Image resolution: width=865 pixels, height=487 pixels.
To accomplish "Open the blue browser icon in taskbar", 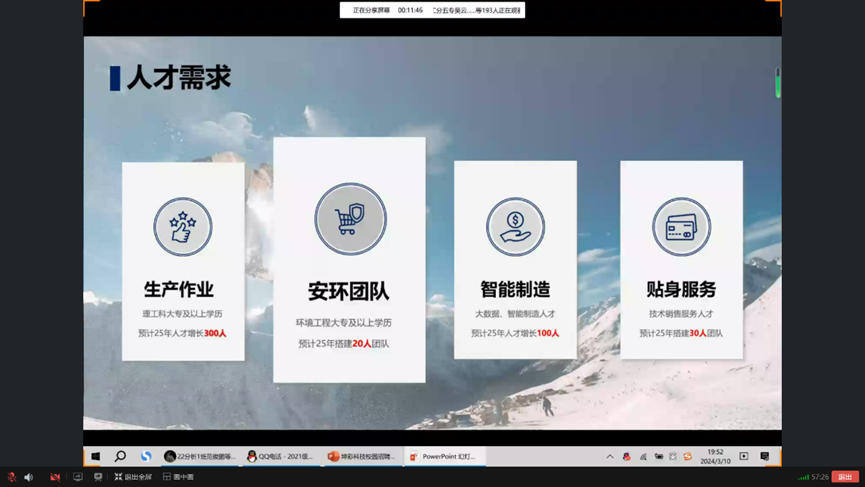I will 146,456.
